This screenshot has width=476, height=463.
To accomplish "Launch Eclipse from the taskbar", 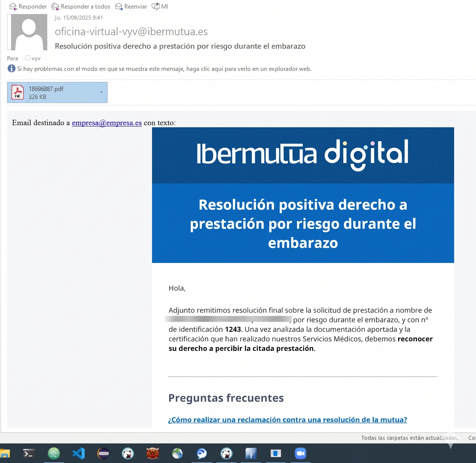I will [x=103, y=454].
